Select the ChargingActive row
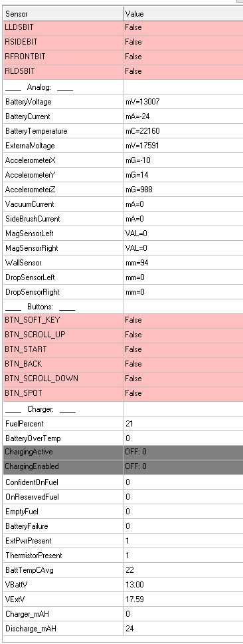 [x=123, y=452]
